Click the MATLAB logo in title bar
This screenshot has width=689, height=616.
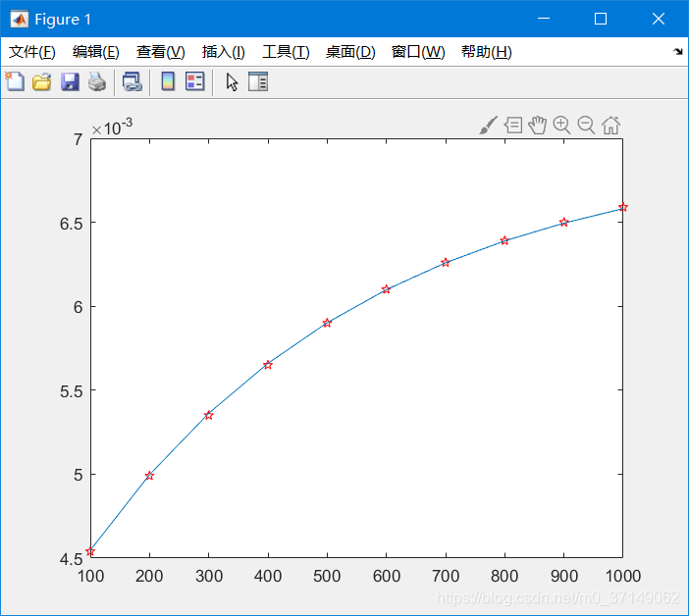pos(19,20)
